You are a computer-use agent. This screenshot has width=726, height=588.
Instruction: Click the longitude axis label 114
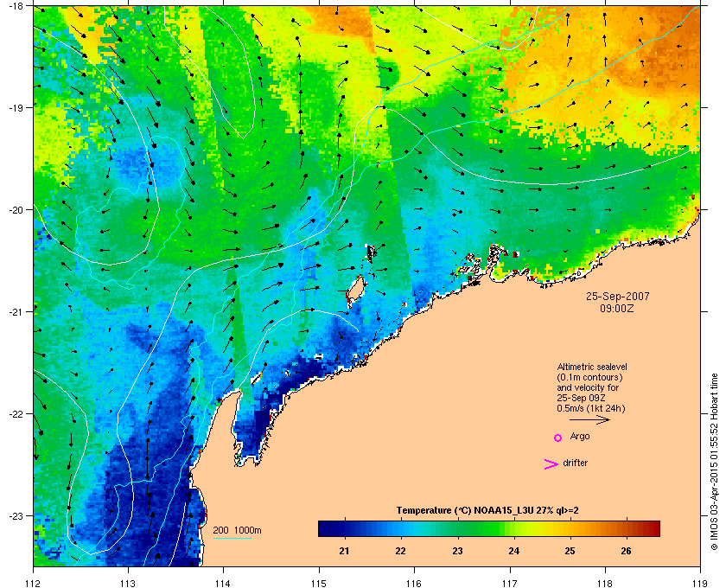point(223,583)
